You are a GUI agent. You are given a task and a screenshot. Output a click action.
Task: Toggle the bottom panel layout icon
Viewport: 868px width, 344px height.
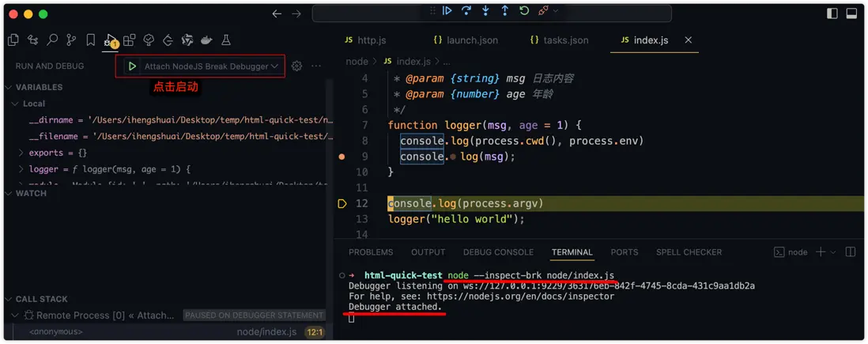[x=851, y=14]
